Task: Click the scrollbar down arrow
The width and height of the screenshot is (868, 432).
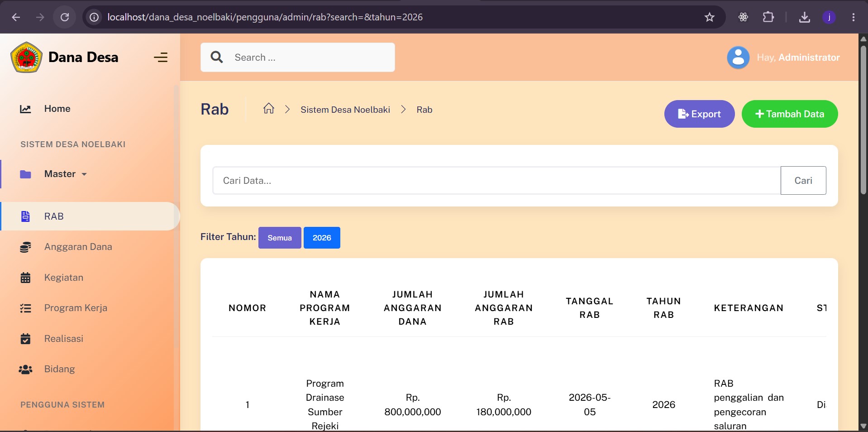Action: coord(863,426)
